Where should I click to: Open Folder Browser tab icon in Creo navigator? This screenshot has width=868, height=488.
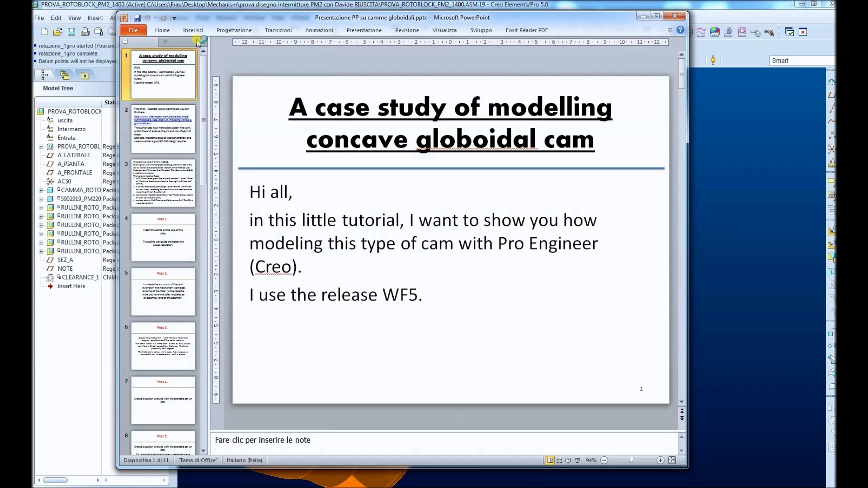click(x=65, y=75)
